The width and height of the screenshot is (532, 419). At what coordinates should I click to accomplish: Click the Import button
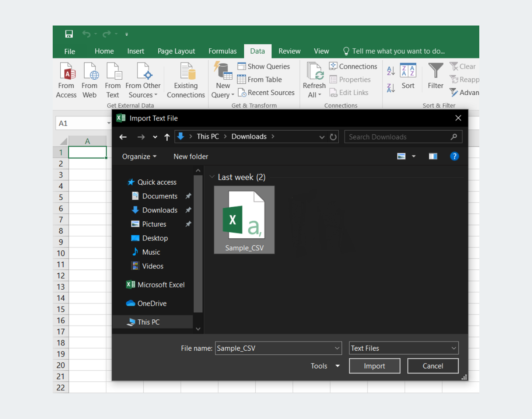pos(375,366)
